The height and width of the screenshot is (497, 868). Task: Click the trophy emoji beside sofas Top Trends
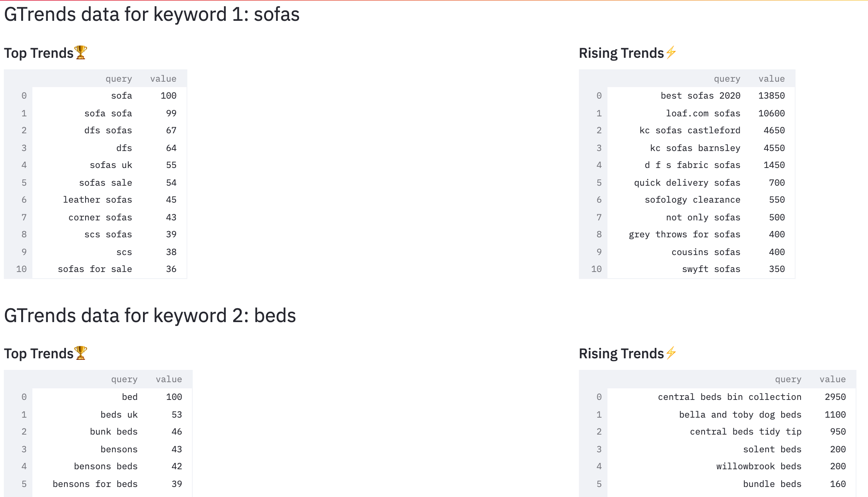81,52
